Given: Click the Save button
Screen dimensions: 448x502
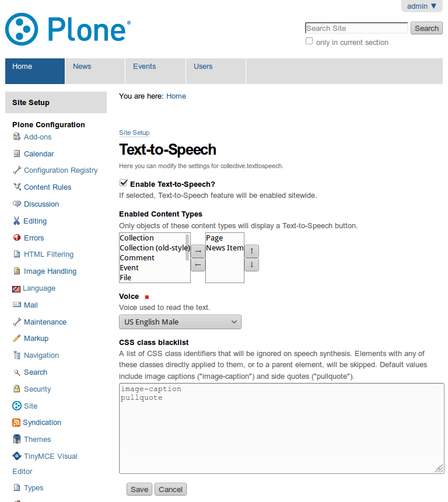Looking at the screenshot, I should pos(139,489).
